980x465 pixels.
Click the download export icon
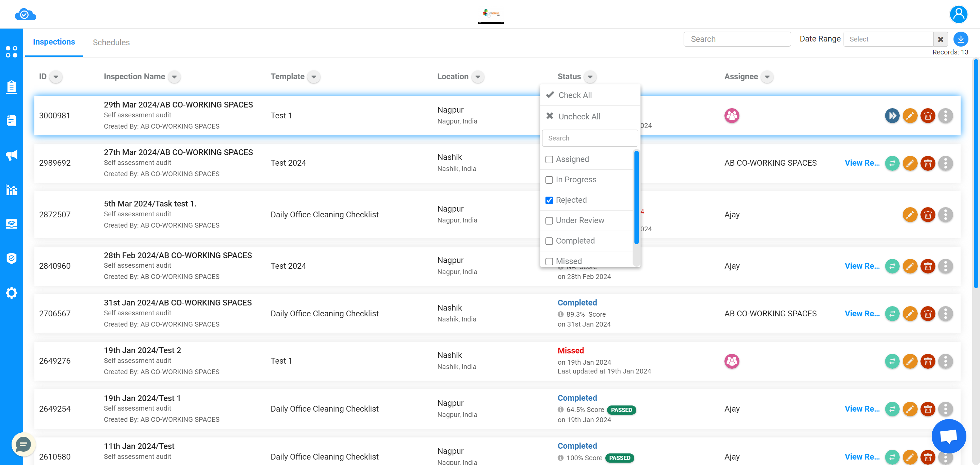(x=961, y=39)
